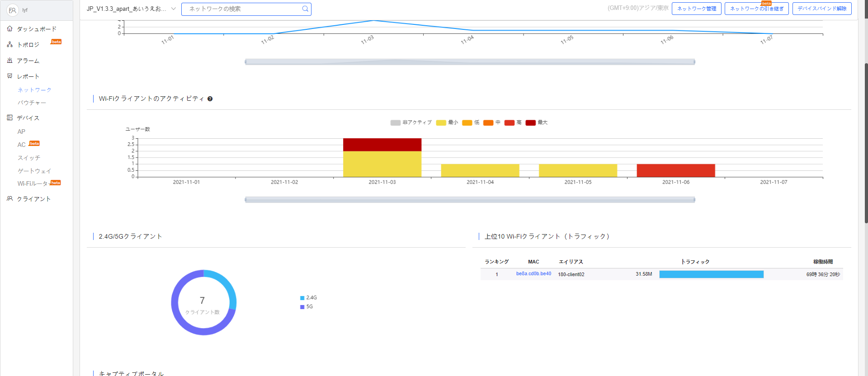Open the バウチャー report submenu

(32, 103)
